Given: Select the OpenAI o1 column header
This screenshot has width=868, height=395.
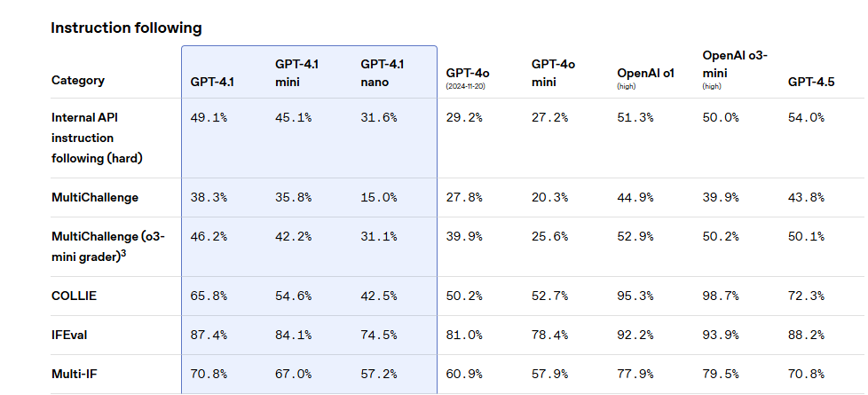Looking at the screenshot, I should 645,74.
